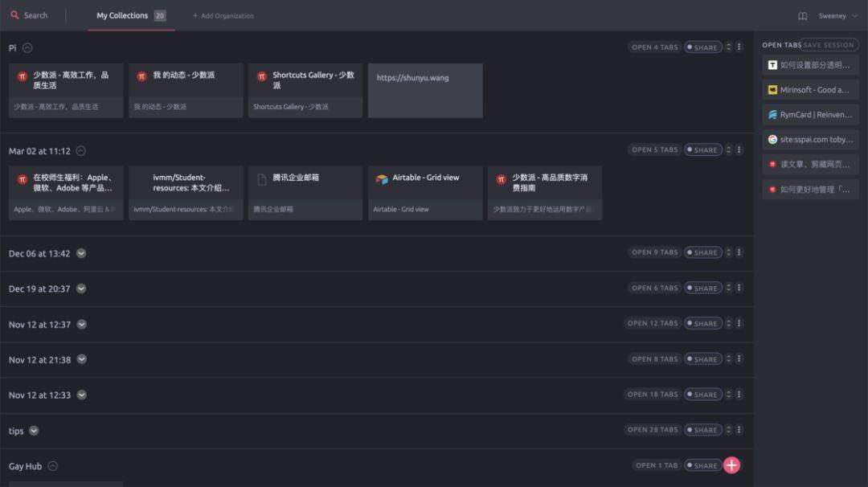Click Open 9 Tabs for Dec 06
This screenshot has width=868, height=487.
point(654,252)
